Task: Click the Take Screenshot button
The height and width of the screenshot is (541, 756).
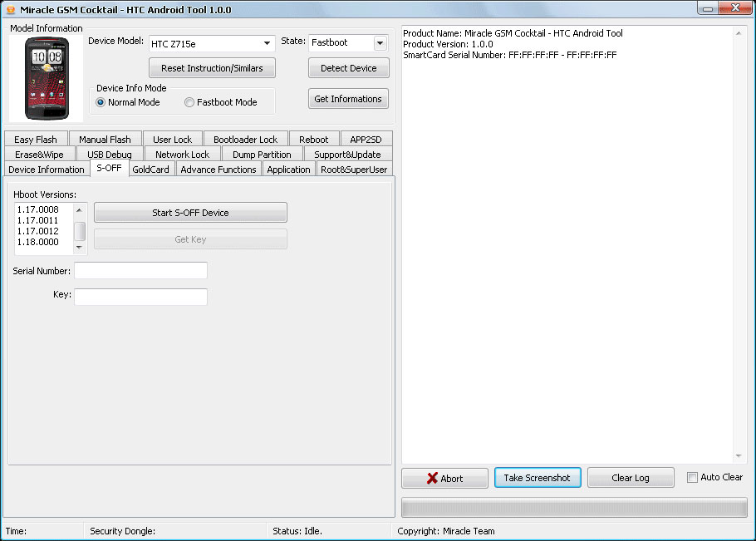Action: [x=538, y=477]
